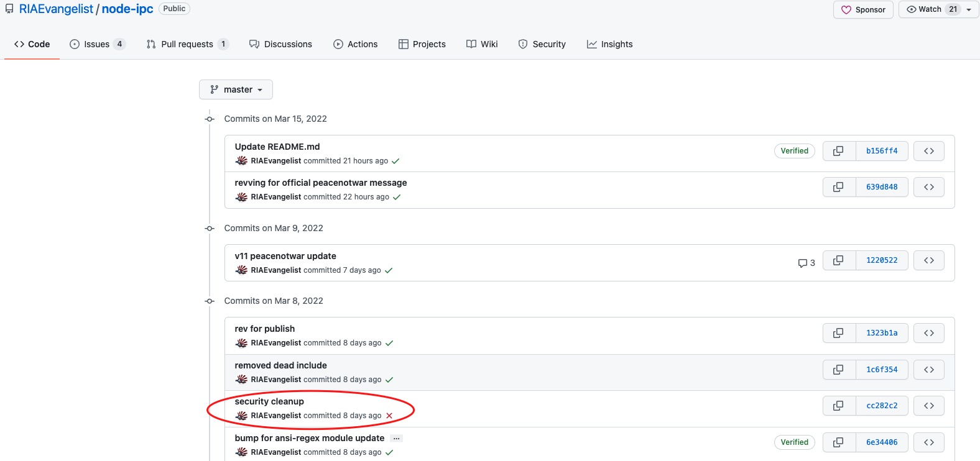Open commit hash 1220522
Viewport: 980px width, 461px height.
coord(882,260)
